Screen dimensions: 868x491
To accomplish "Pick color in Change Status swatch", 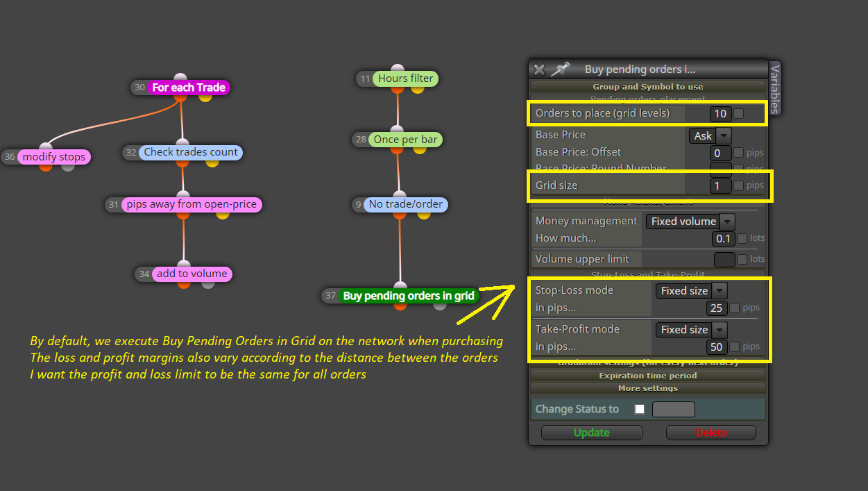I will (674, 409).
